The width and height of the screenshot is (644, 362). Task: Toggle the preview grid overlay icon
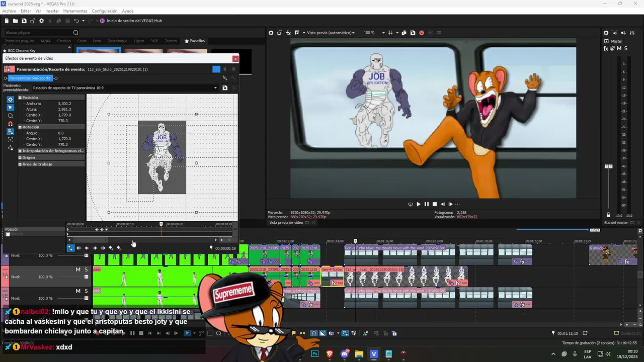tap(389, 33)
